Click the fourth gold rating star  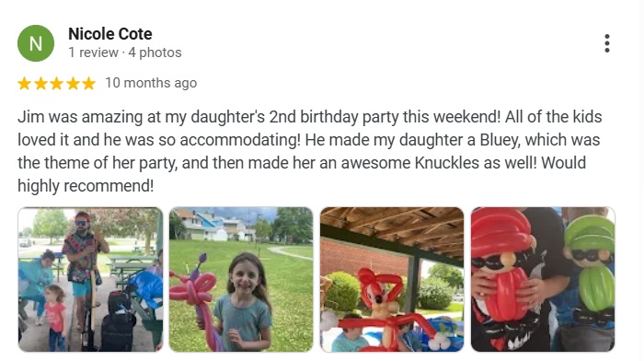(73, 84)
